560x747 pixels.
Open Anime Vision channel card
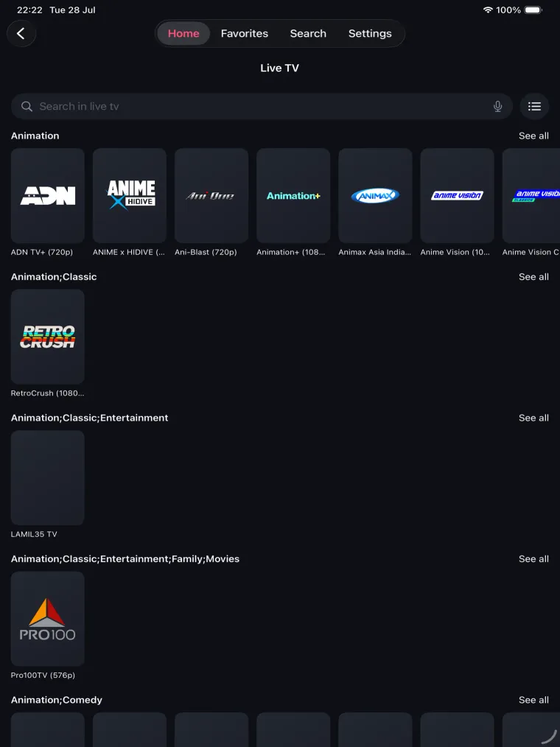click(x=458, y=196)
